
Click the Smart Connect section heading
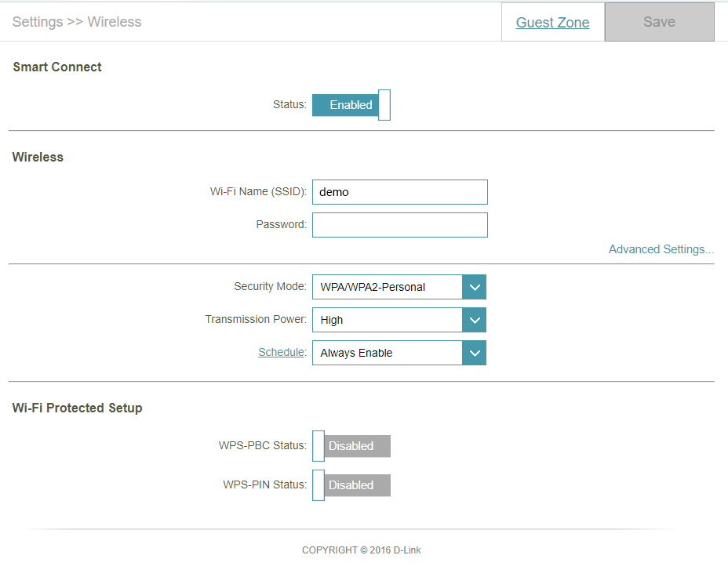57,67
